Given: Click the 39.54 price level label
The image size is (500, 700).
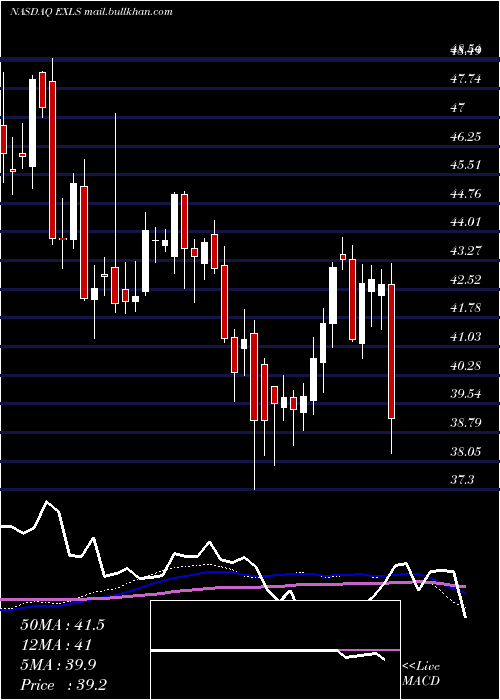Looking at the screenshot, I should [466, 394].
